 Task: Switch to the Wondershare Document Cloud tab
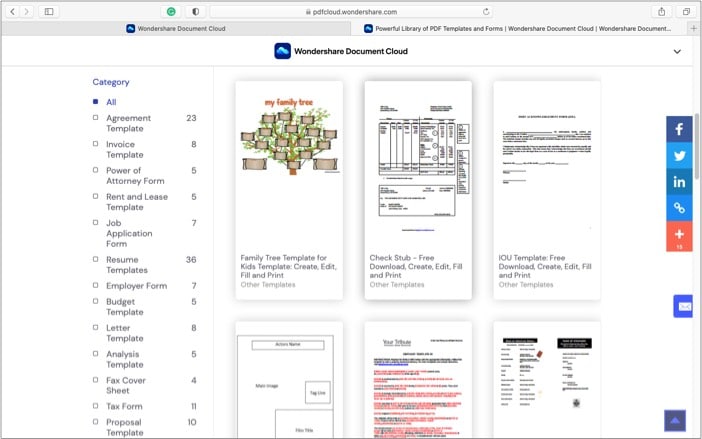(x=176, y=28)
